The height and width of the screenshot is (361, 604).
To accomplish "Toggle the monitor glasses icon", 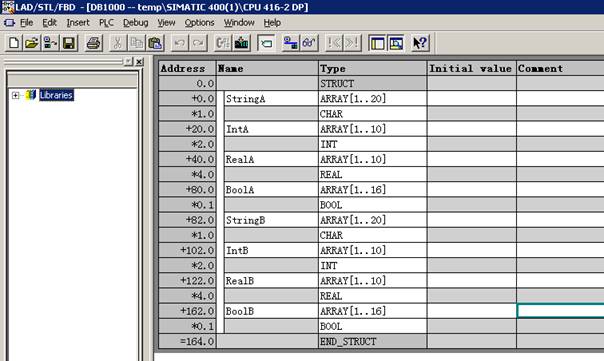I will (x=309, y=43).
